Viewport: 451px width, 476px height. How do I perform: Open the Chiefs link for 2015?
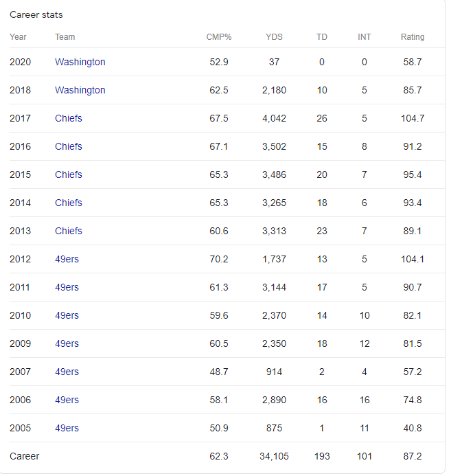pyautogui.click(x=69, y=174)
